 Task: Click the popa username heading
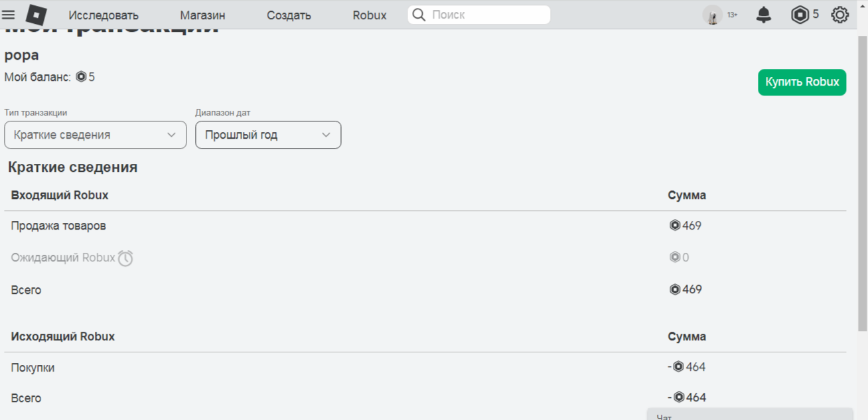click(x=21, y=55)
